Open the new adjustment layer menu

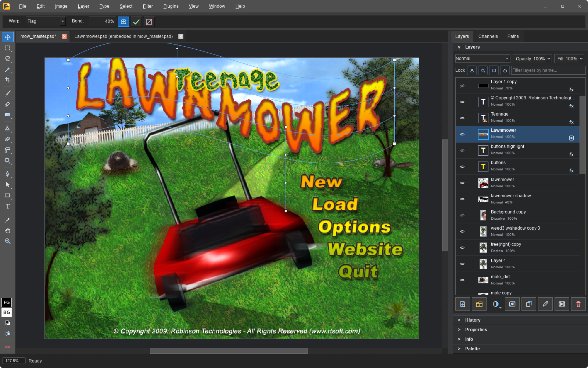(496, 304)
